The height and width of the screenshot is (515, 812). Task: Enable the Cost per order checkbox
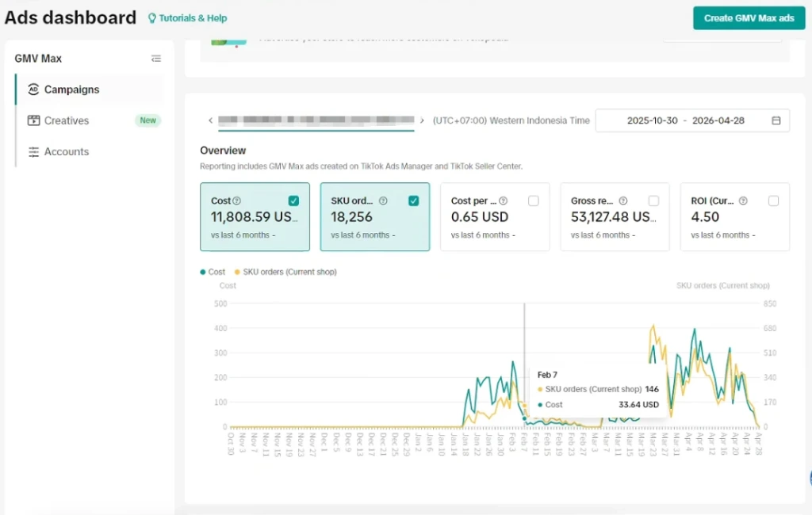534,200
